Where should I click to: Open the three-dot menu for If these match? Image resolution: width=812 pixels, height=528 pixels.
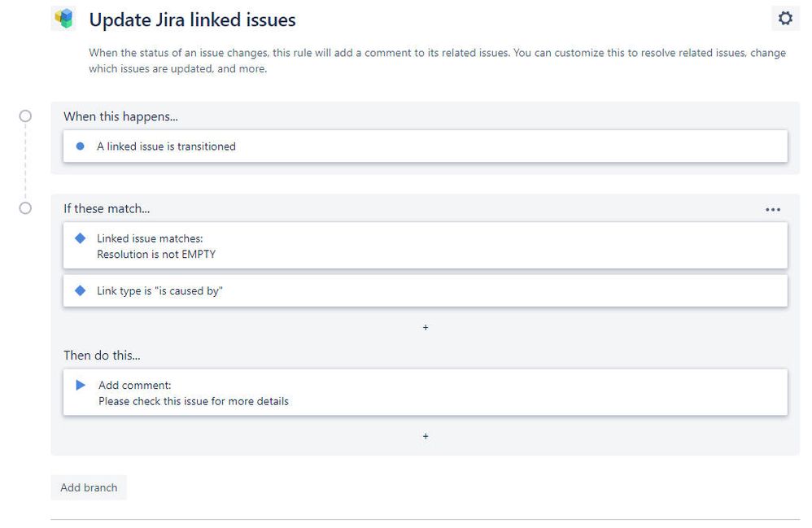tap(773, 210)
